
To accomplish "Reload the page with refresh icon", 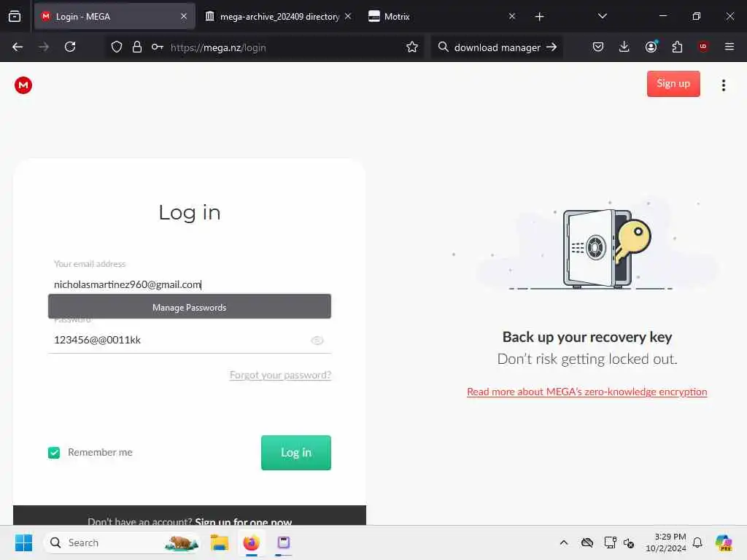I will [x=70, y=47].
